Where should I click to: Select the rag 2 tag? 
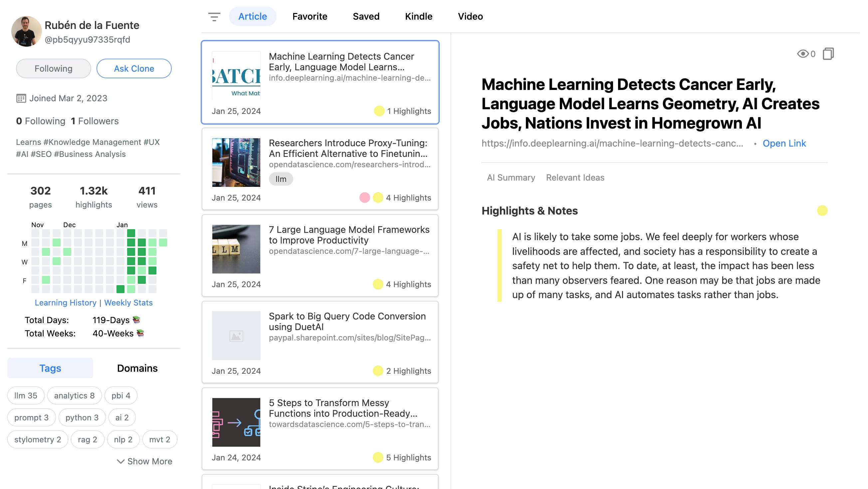tap(87, 439)
